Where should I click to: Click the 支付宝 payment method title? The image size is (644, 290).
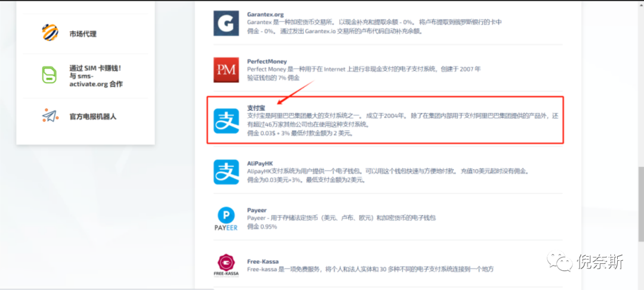256,108
